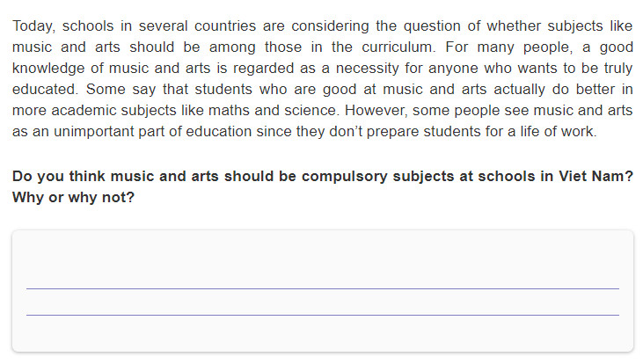Click the word "truly" ending the third line

tap(618, 69)
